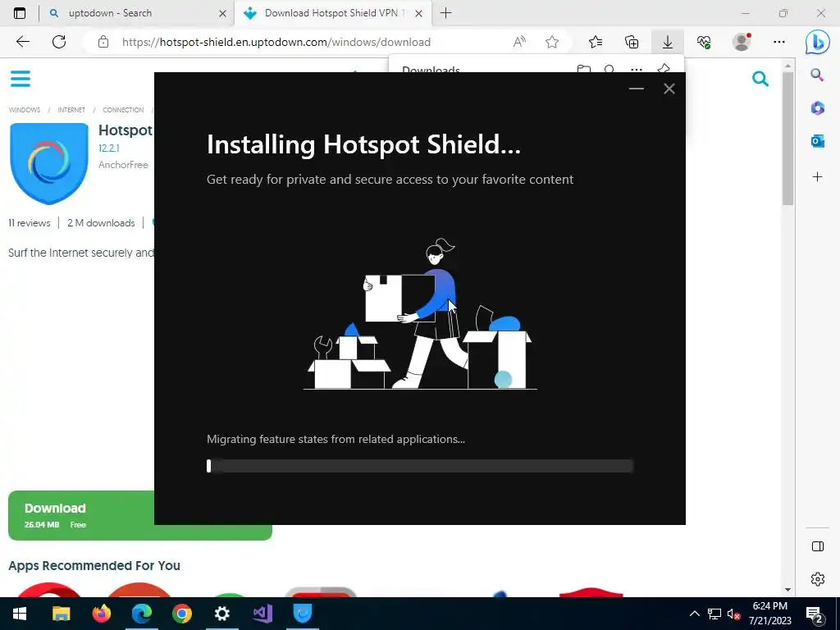Open the Uptodown hamburger menu
Screen dimensions: 840x630
(21, 79)
